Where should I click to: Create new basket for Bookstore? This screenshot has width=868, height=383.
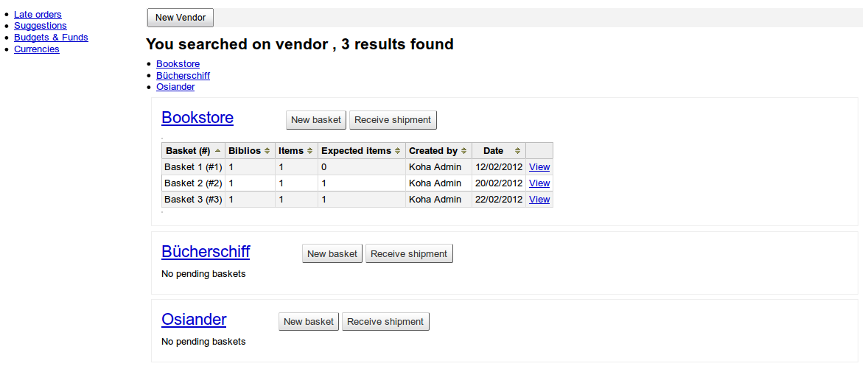click(x=316, y=120)
